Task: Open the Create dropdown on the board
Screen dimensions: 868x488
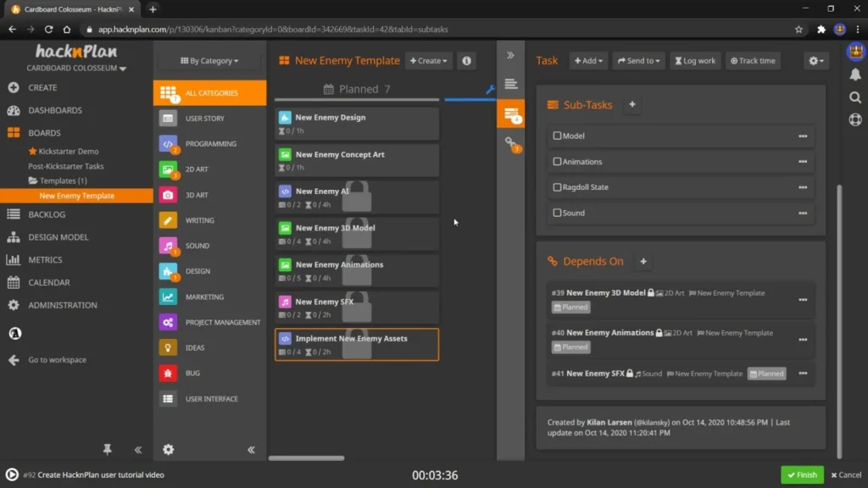Action: click(428, 61)
